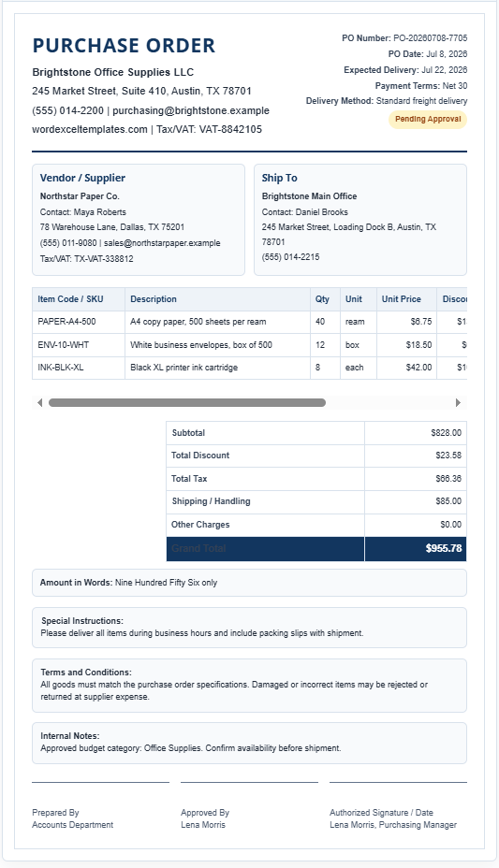
Task: Click the ENV-10-WHT SKU cell
Action: tap(78, 345)
